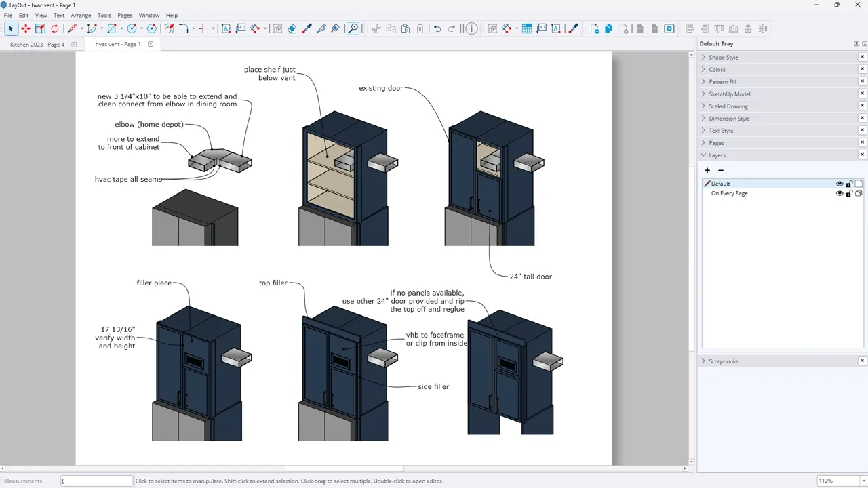The width and height of the screenshot is (868, 488).
Task: Select the Eraser tool in toolbar
Action: click(x=292, y=28)
